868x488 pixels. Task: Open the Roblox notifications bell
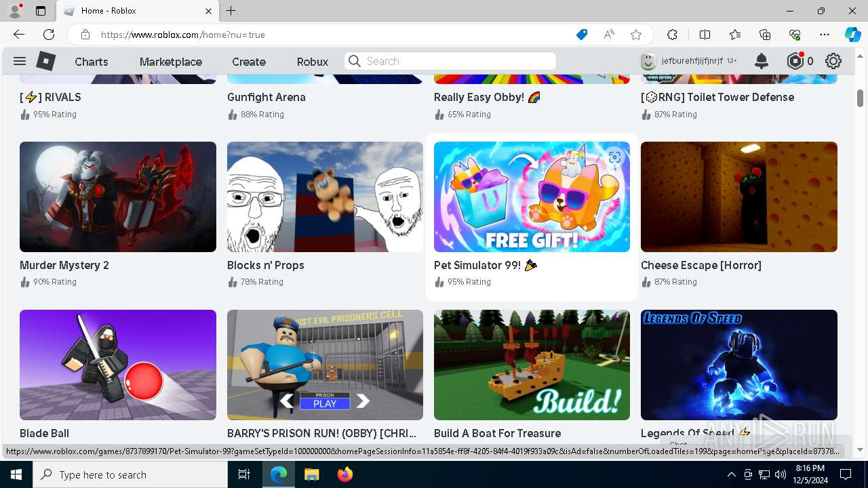tap(762, 61)
